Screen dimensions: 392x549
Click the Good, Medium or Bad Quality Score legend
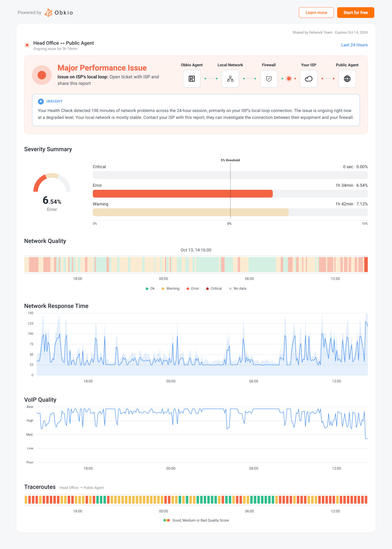[x=196, y=521]
